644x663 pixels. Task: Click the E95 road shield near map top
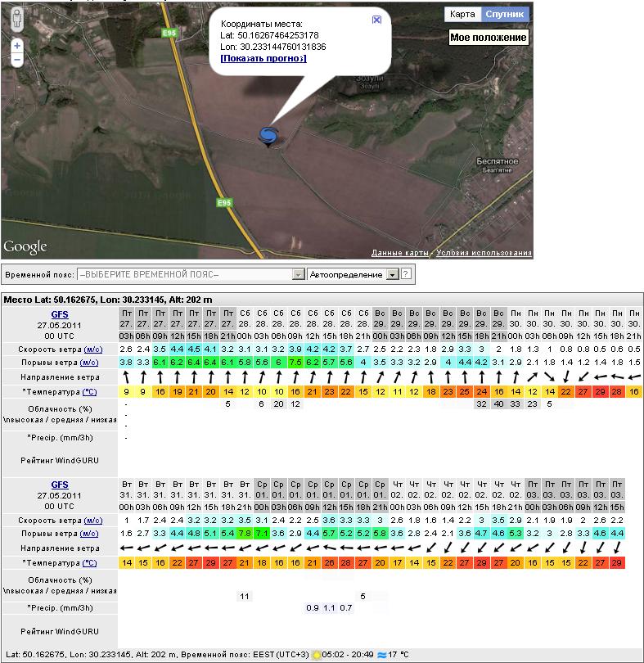click(x=169, y=33)
